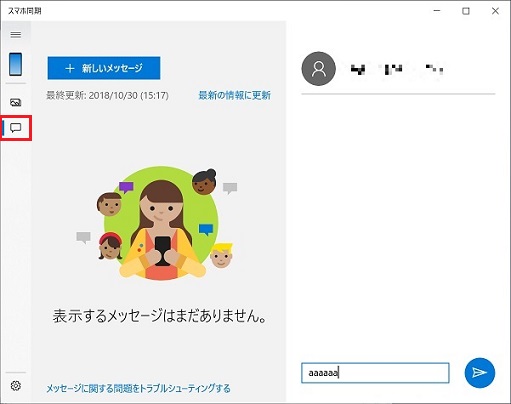
Task: Close the スマホ同期 window
Action: [x=495, y=11]
